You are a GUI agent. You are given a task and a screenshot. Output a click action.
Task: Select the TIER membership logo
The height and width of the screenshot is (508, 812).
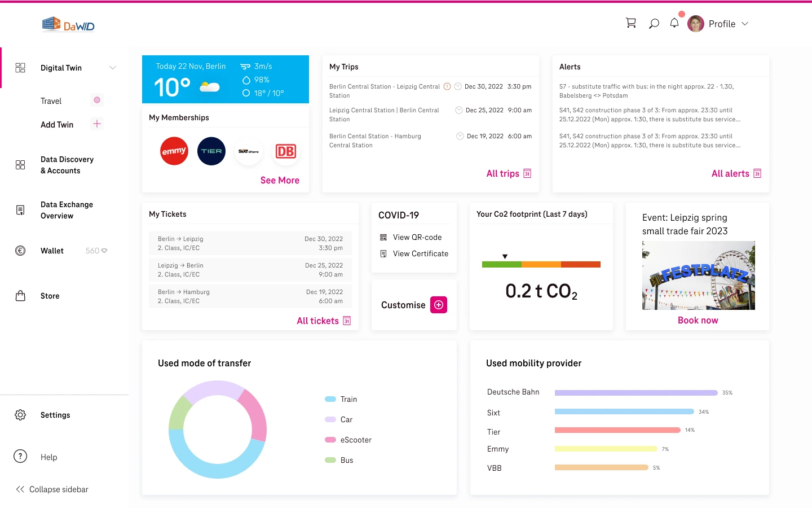tap(211, 151)
